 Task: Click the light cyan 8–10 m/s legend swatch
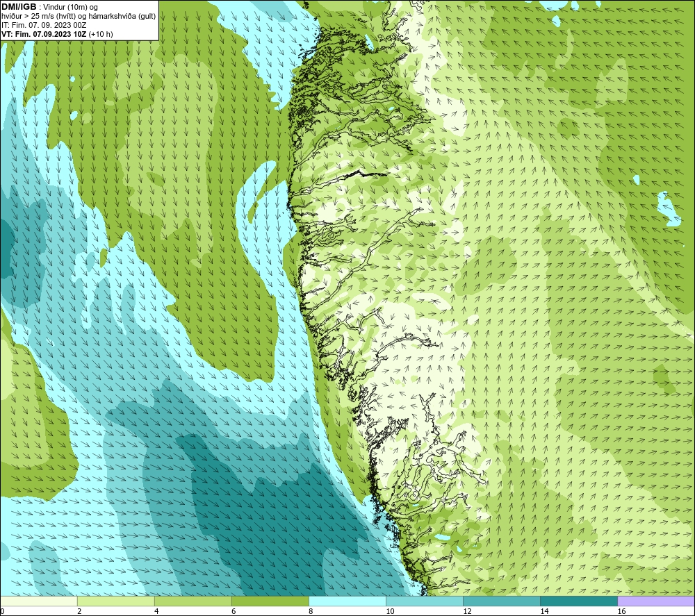pos(347,601)
